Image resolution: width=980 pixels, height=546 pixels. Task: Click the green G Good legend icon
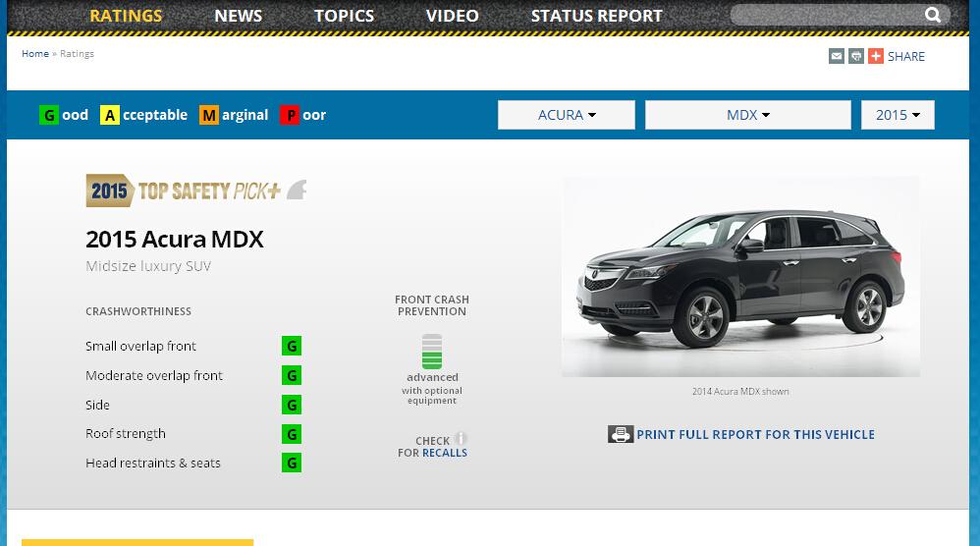tap(49, 115)
